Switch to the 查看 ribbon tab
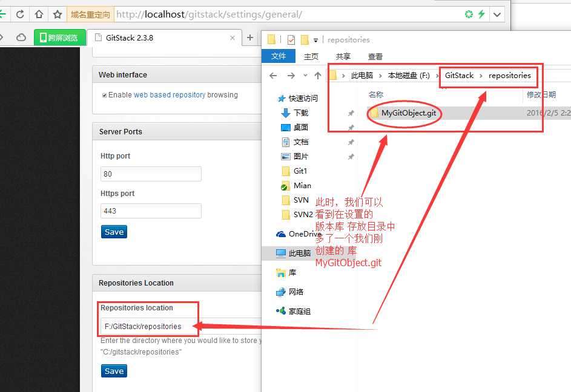 [x=375, y=56]
